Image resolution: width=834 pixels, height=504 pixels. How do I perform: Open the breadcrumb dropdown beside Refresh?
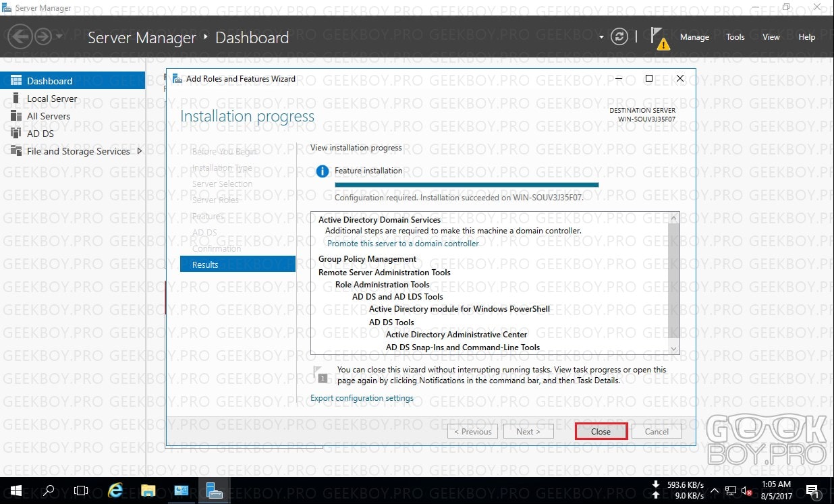(x=601, y=37)
